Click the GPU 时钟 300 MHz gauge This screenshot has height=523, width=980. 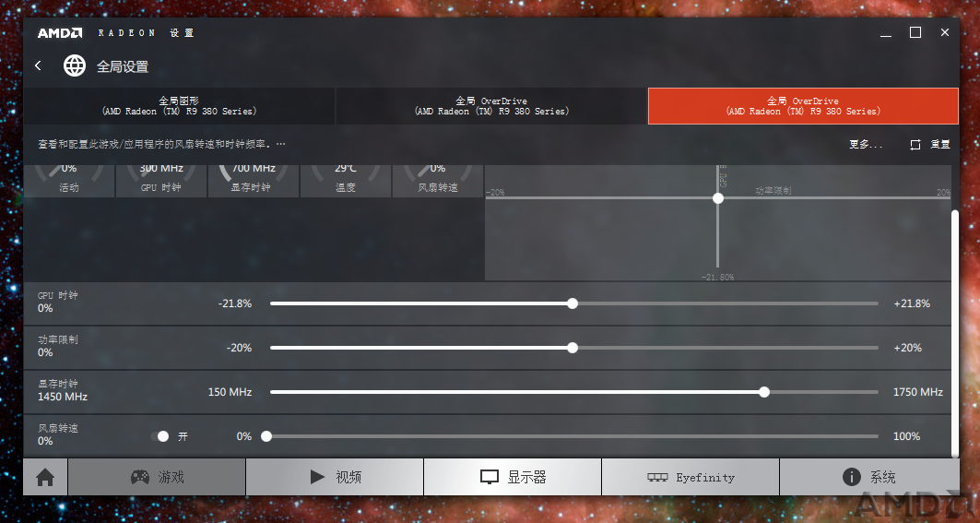pyautogui.click(x=161, y=181)
